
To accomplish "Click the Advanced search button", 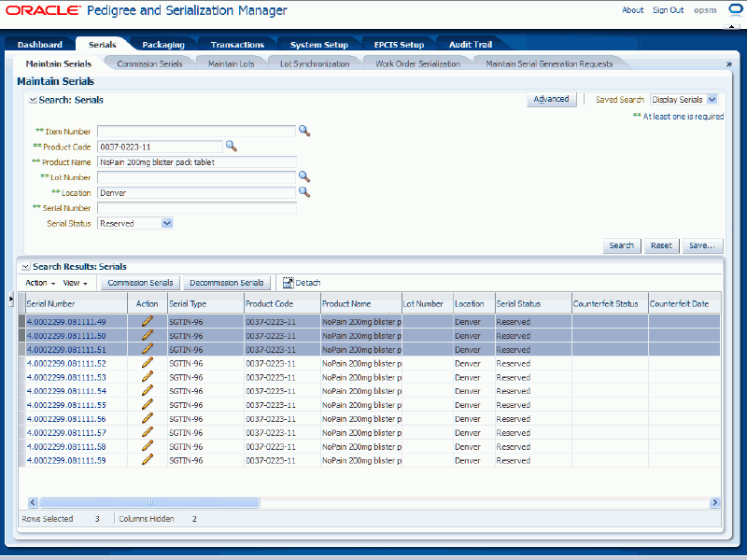I will [x=551, y=99].
